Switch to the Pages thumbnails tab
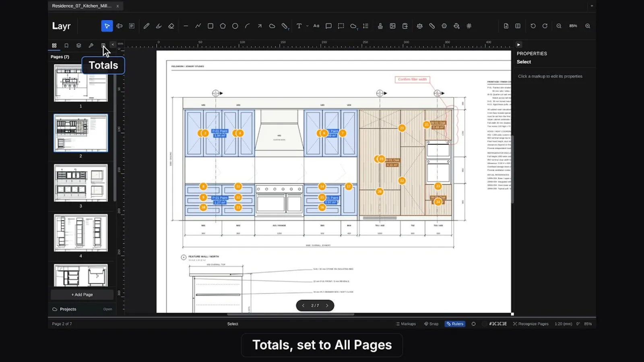 tap(54, 45)
